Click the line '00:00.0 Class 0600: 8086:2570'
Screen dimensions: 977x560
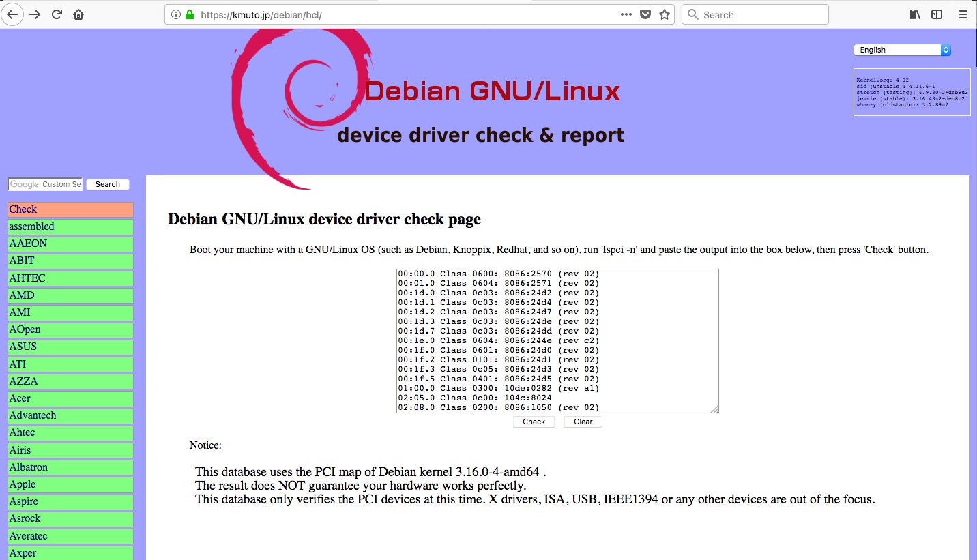pyautogui.click(x=498, y=274)
